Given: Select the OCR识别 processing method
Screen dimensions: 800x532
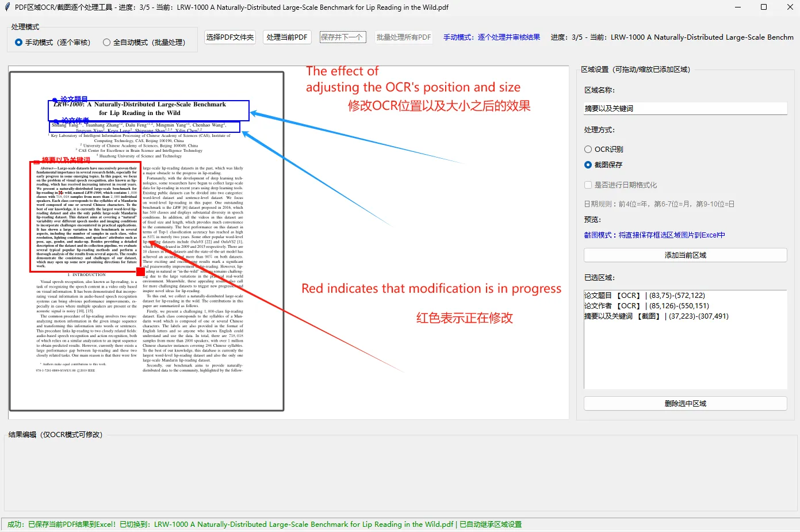Looking at the screenshot, I should (x=588, y=149).
